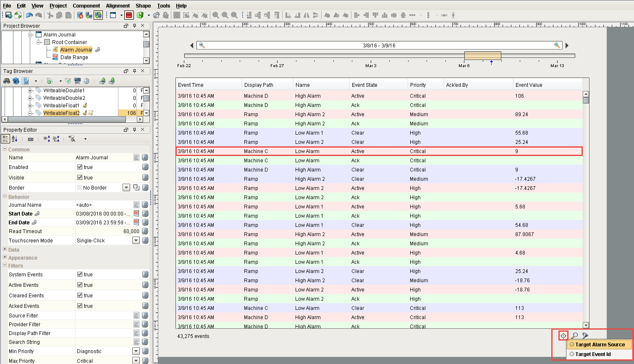Open the OPC browser icon in Tag Browser
The image size is (634, 364).
pos(77,81)
